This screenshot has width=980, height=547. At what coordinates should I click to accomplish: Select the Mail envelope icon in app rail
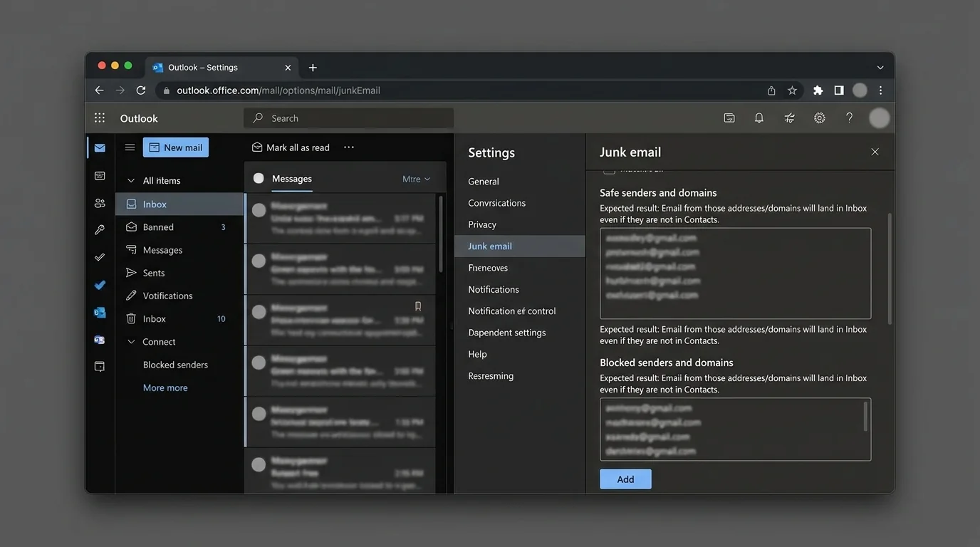[x=100, y=148]
